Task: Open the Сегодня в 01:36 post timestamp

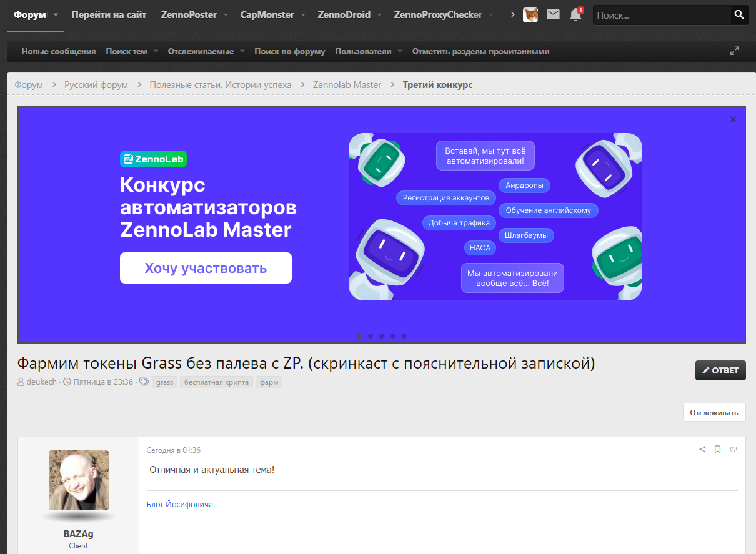Action: tap(174, 450)
